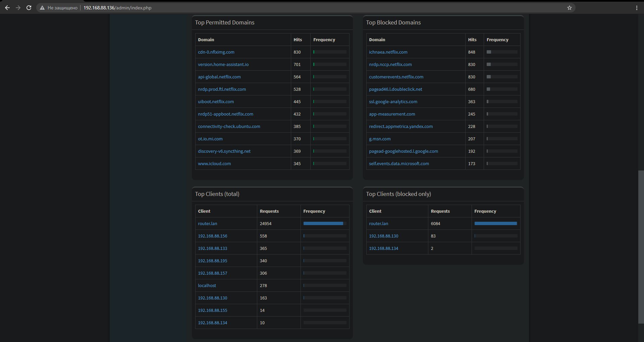This screenshot has width=644, height=342.
Task: Click the address bar URL field
Action: click(x=302, y=8)
